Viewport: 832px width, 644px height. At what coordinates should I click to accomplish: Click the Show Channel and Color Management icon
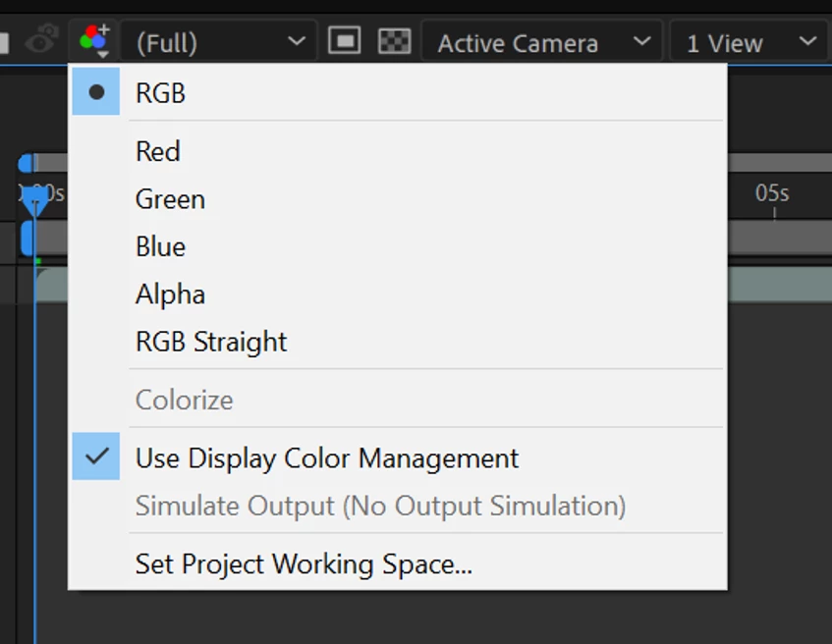click(x=95, y=41)
